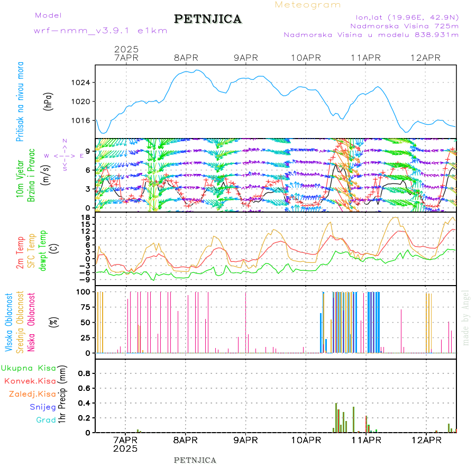Viewport: 476px width, 476px height.
Task: Select the cyan Grad legend entry
Action: tap(46, 420)
